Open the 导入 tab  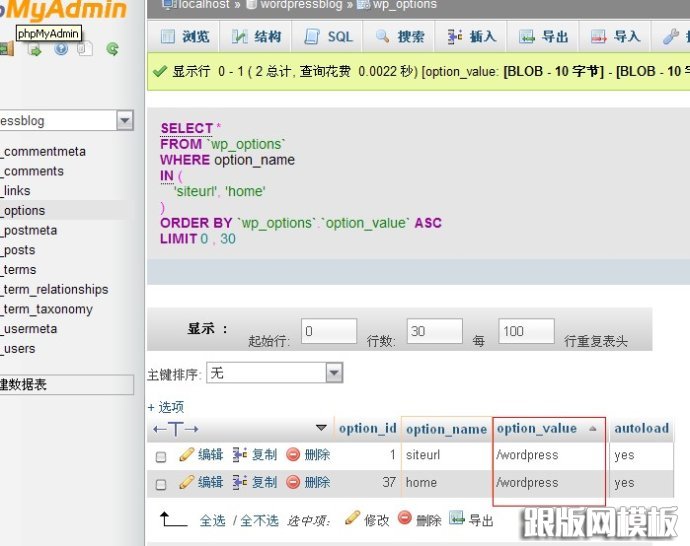click(615, 37)
